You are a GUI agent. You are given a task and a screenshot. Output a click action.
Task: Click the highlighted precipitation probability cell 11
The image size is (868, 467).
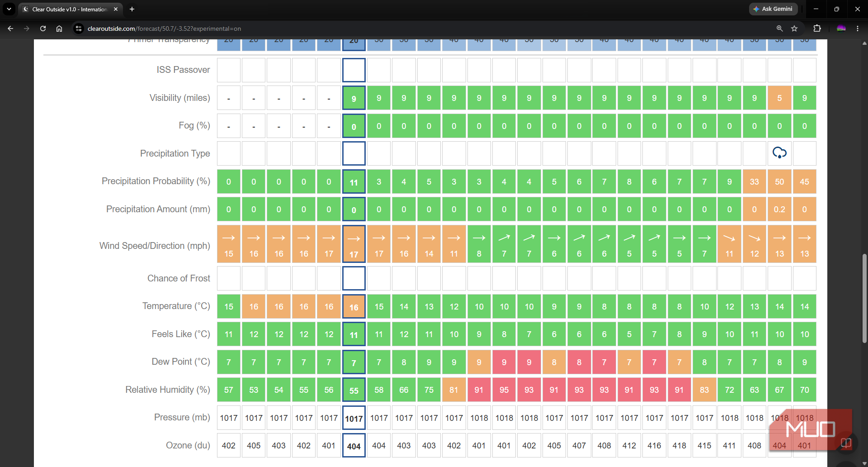click(354, 182)
